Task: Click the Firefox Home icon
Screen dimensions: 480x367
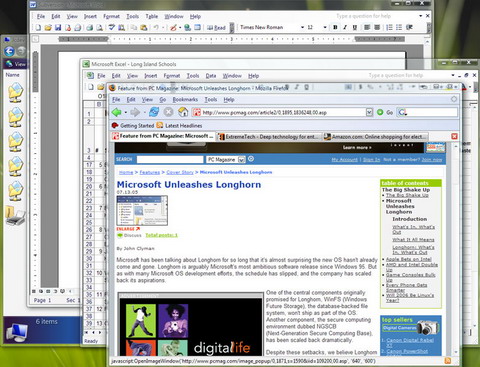Action: click(183, 112)
